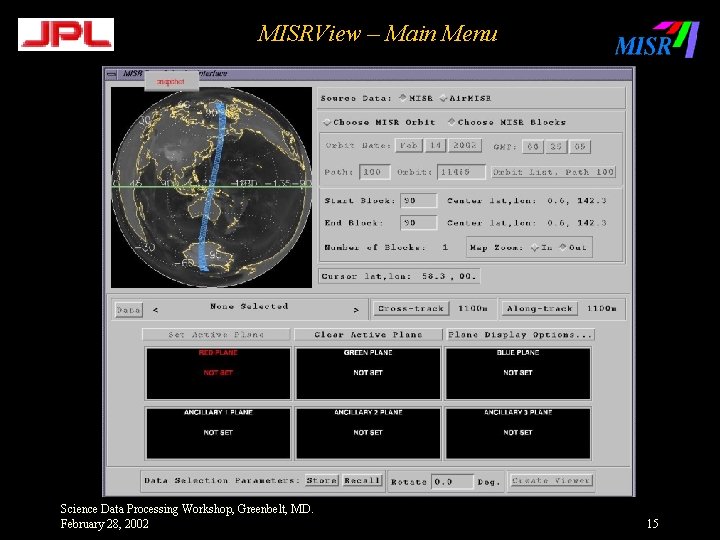Image resolution: width=720 pixels, height=540 pixels.
Task: Click the Cursor lat,lon readout
Action: tap(399, 276)
